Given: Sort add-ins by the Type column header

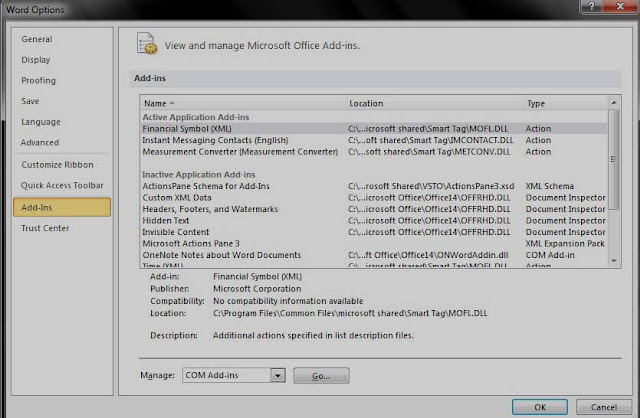Looking at the screenshot, I should 565,103.
